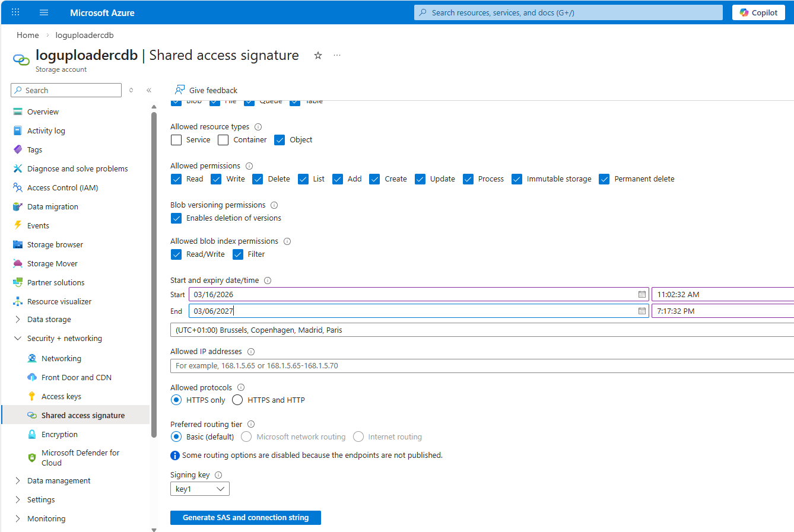Go to Storage browser page
794x532 pixels.
click(55, 245)
